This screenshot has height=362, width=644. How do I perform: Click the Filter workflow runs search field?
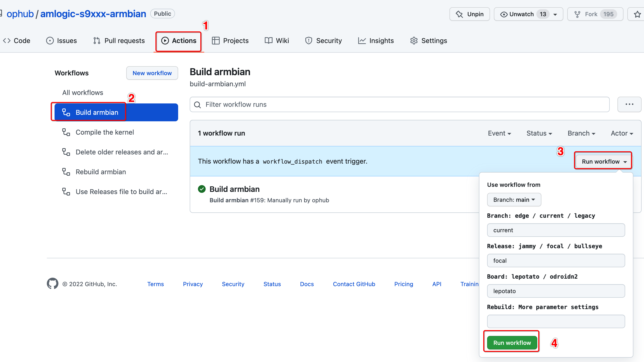click(x=399, y=104)
